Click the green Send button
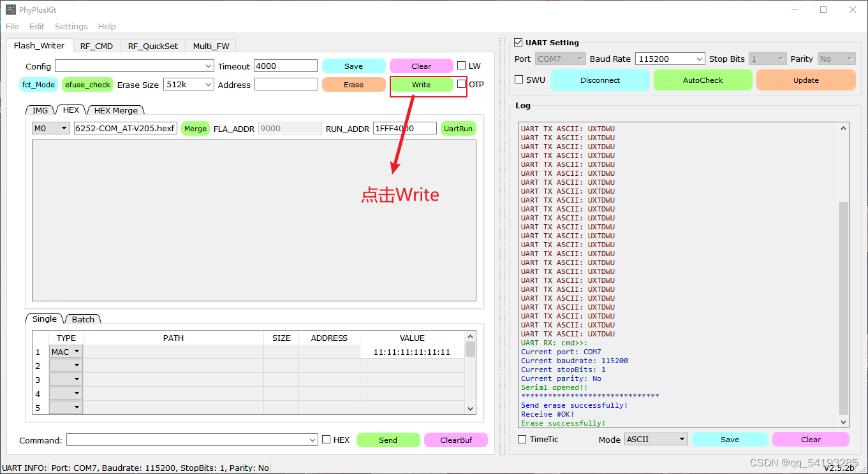 [x=388, y=440]
